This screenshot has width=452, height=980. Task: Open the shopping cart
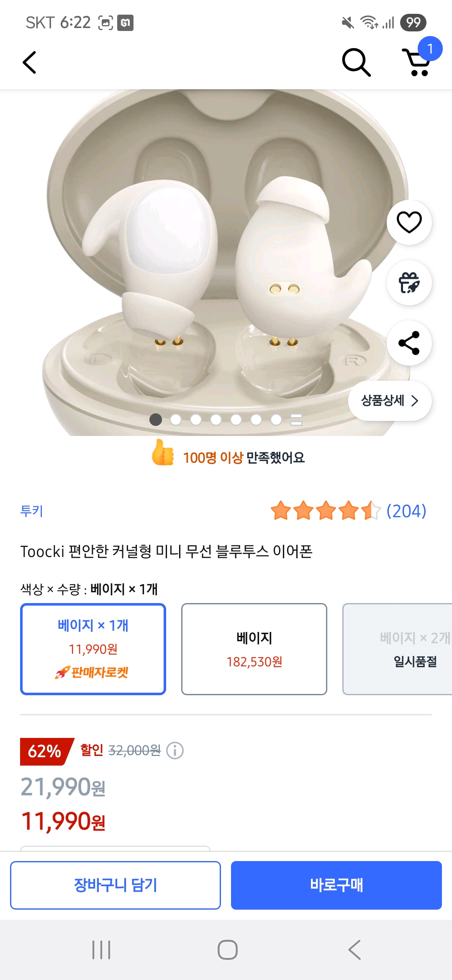click(x=417, y=63)
